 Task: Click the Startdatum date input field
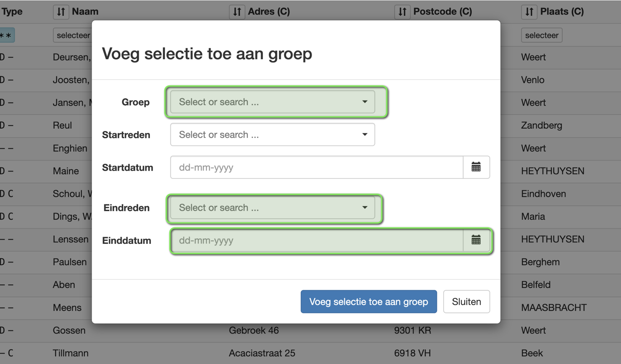[x=317, y=167]
